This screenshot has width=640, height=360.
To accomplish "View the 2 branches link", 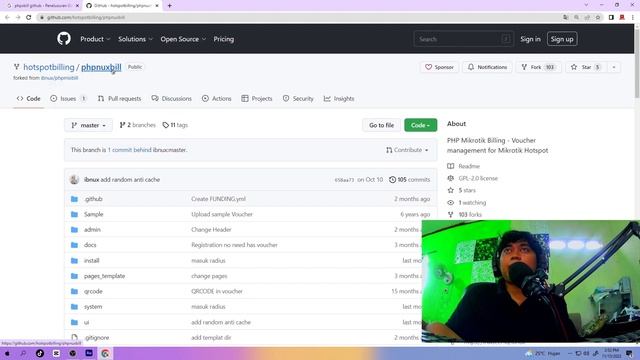I will click(x=138, y=125).
